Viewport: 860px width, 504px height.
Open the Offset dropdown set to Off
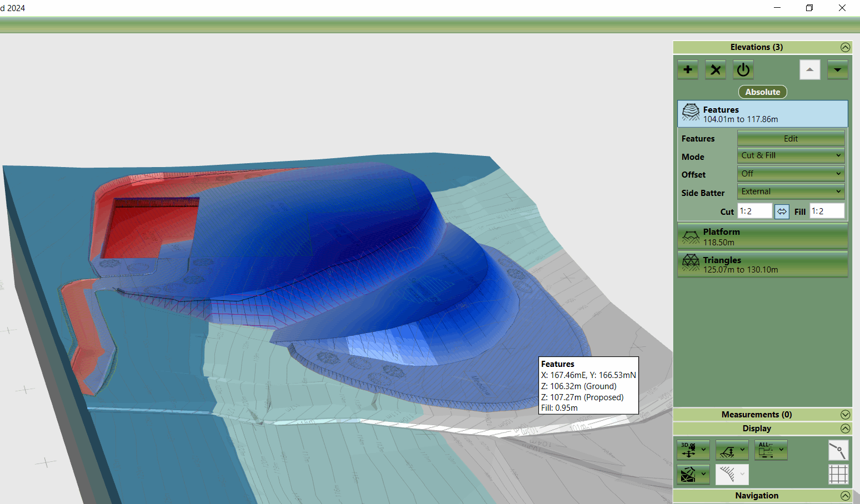pos(791,174)
